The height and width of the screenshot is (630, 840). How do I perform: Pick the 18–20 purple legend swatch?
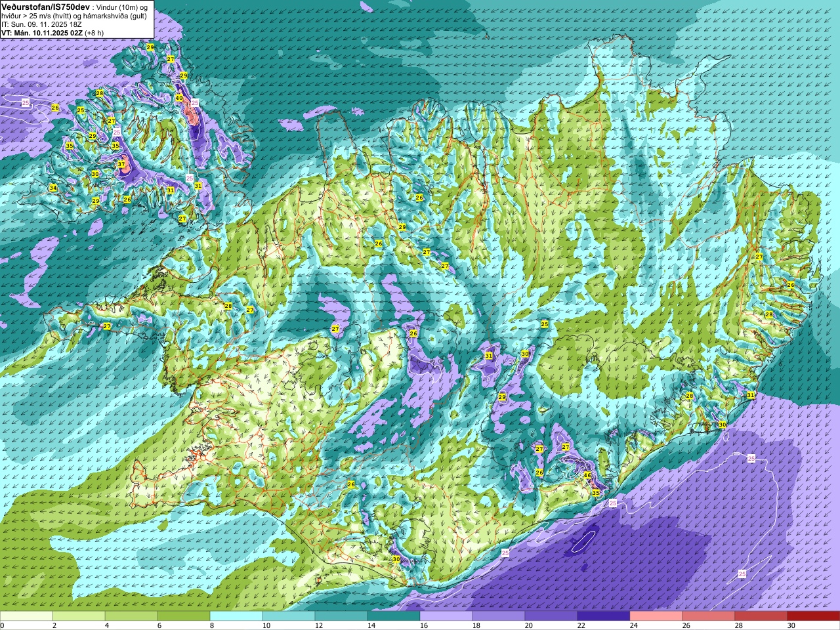coord(499,616)
